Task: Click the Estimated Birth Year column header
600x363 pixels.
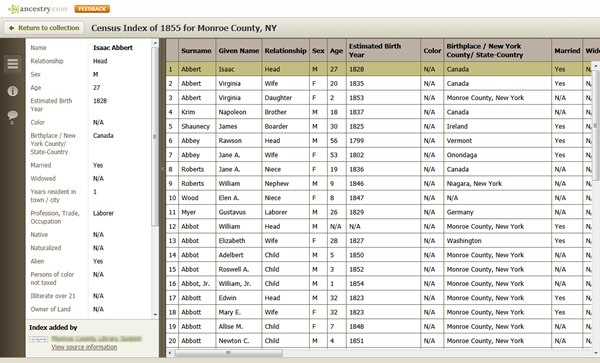Action: click(383, 50)
